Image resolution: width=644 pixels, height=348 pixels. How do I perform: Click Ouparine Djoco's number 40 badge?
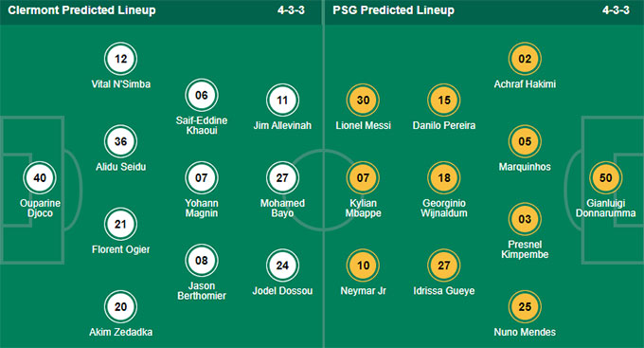(x=40, y=177)
